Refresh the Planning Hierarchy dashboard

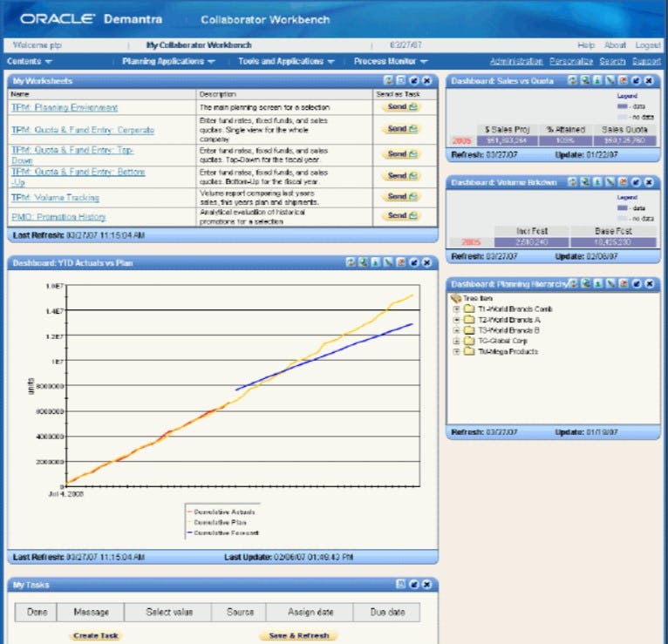coord(573,283)
